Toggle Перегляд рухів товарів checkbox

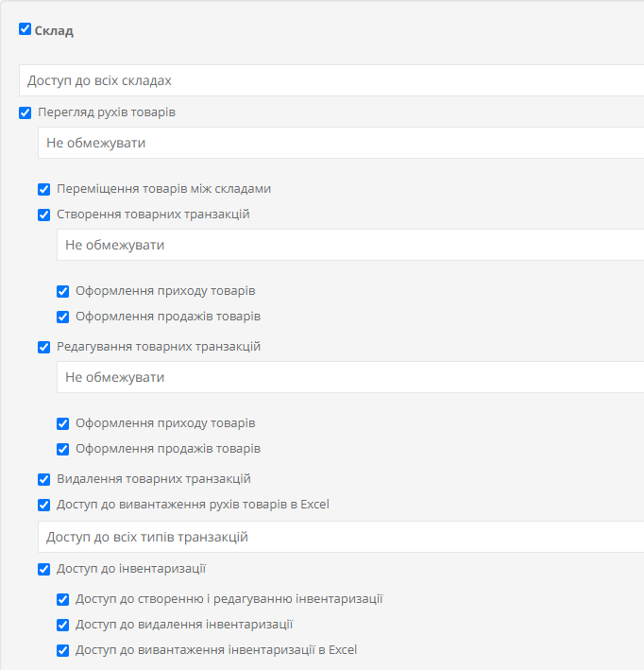pos(25,112)
